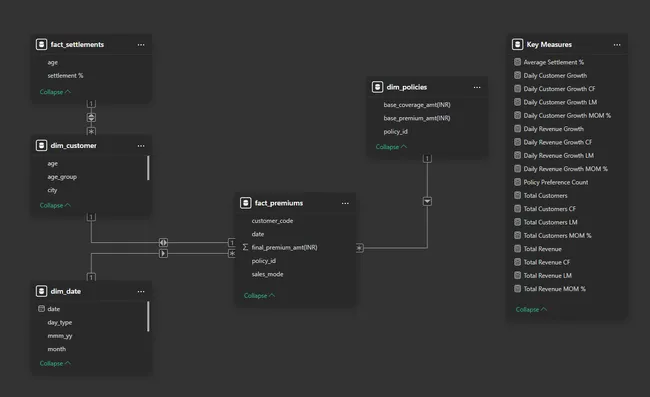Collapse the fact_premiums table
The height and width of the screenshot is (397, 650).
coord(260,296)
